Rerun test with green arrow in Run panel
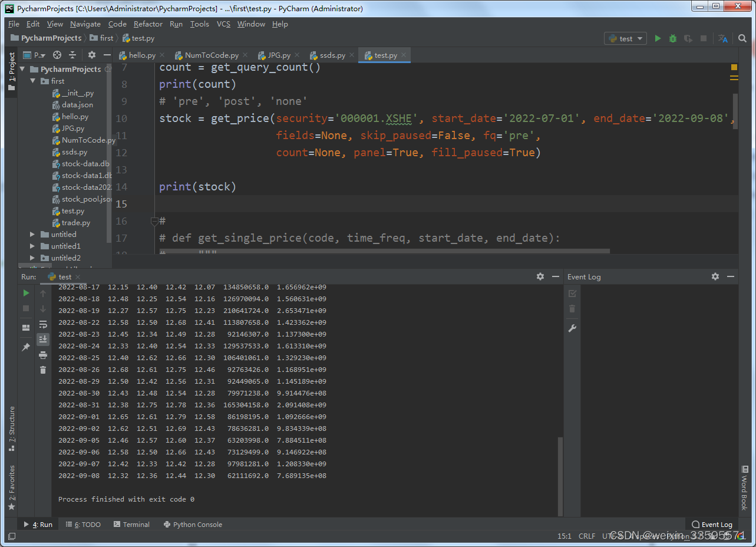This screenshot has height=547, width=756. 26,293
